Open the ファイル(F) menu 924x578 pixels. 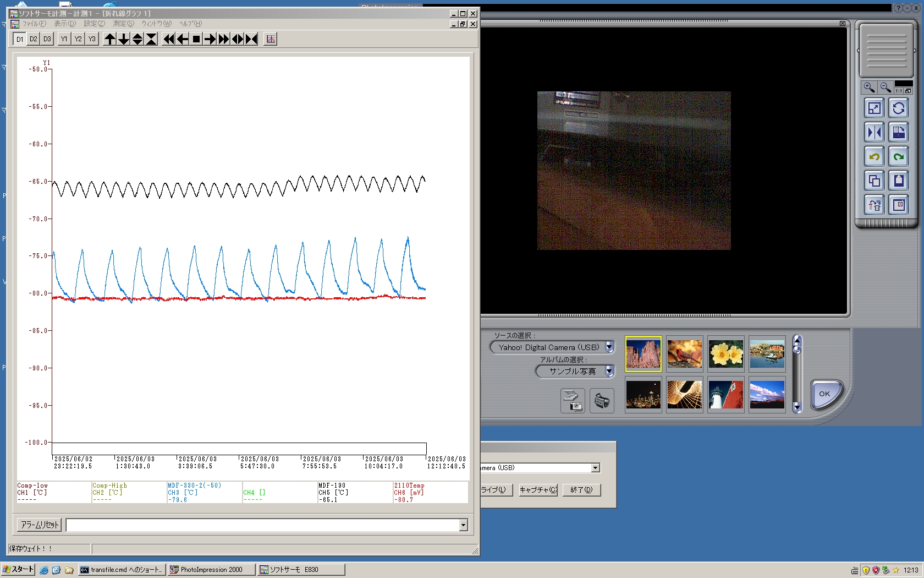click(x=34, y=24)
